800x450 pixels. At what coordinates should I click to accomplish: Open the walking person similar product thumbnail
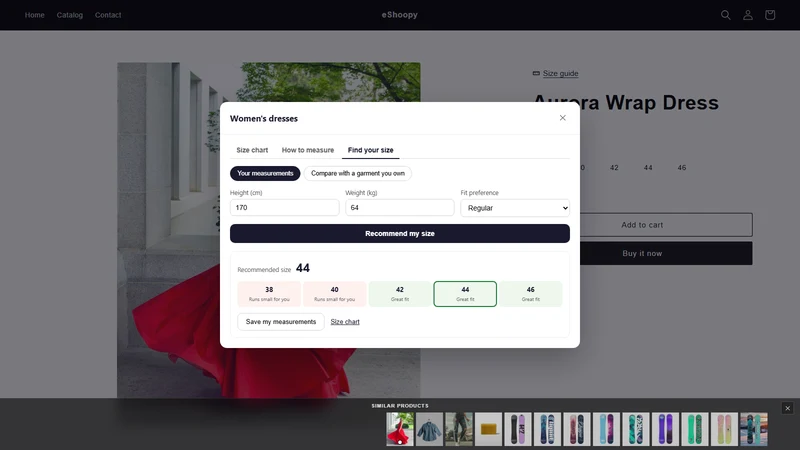[459, 429]
